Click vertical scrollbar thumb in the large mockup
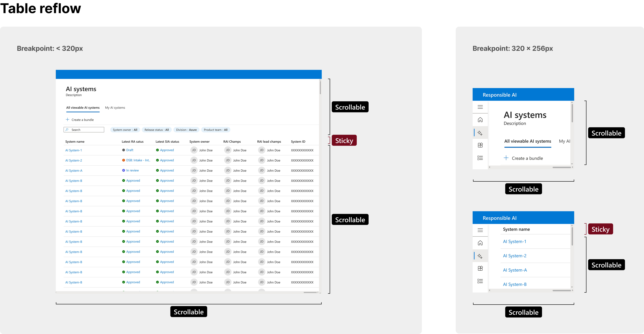Screen dimensions: 644x334 tap(320, 88)
